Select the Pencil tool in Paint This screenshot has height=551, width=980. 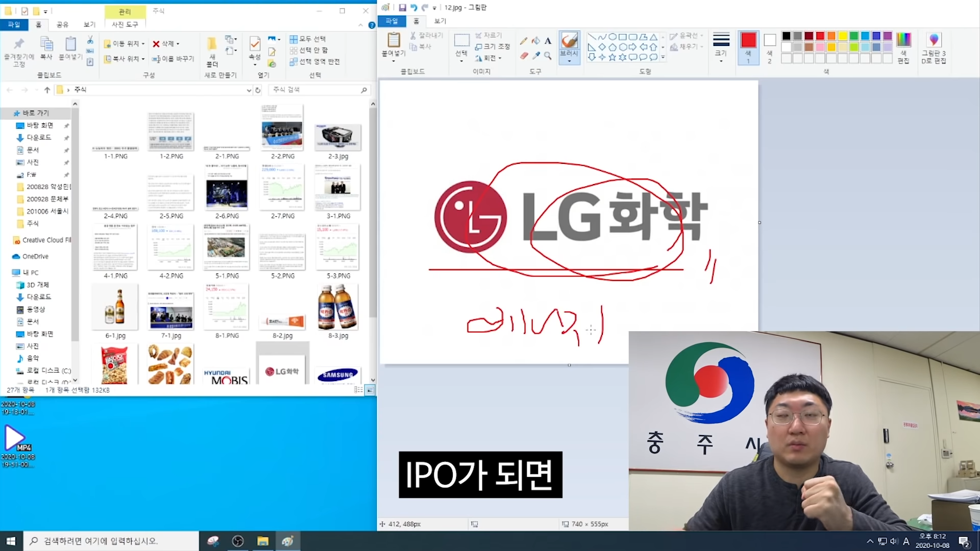[x=523, y=41]
